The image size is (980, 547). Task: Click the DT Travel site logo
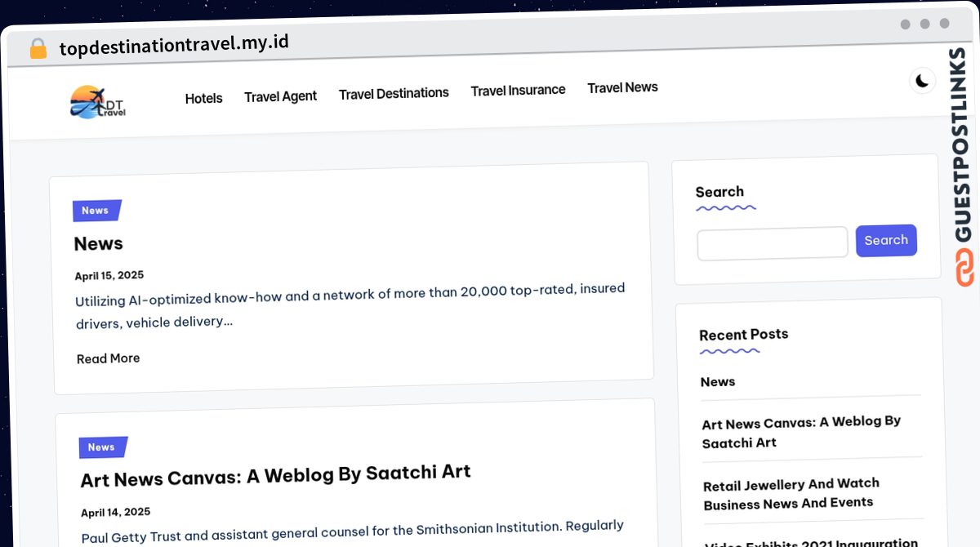pyautogui.click(x=98, y=104)
